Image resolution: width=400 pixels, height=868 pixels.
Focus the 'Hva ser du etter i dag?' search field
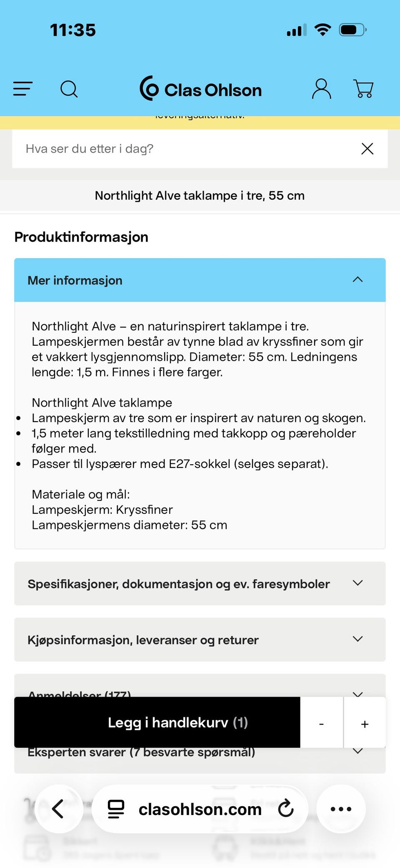(x=183, y=149)
